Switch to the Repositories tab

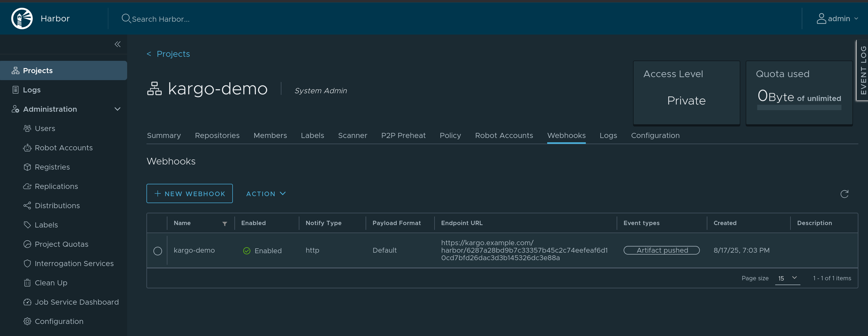(217, 135)
